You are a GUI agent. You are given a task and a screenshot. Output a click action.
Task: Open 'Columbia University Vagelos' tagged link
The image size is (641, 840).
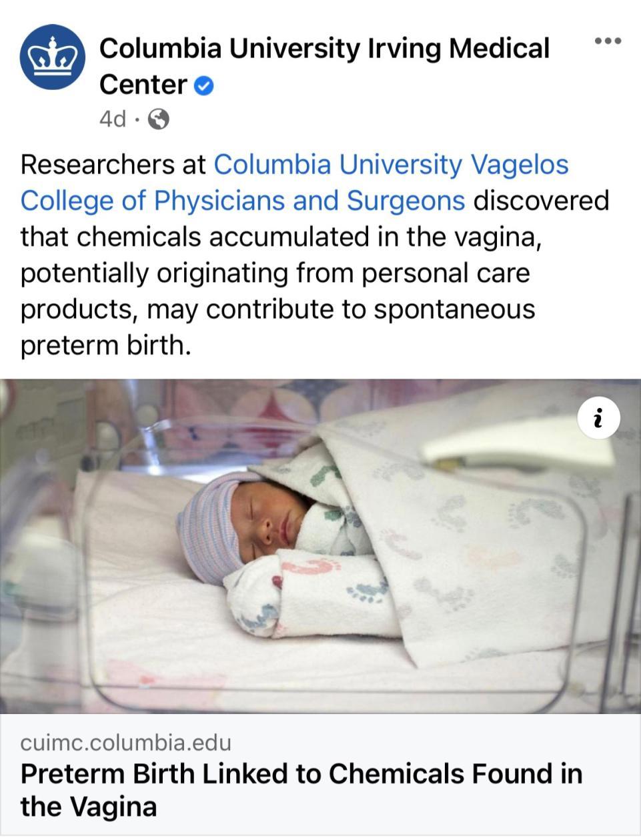(x=391, y=165)
